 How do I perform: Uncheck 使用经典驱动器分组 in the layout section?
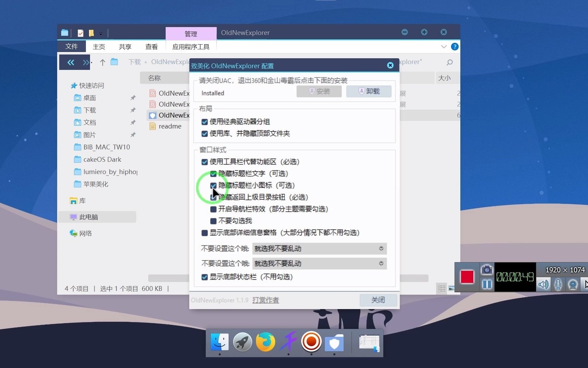coord(204,122)
